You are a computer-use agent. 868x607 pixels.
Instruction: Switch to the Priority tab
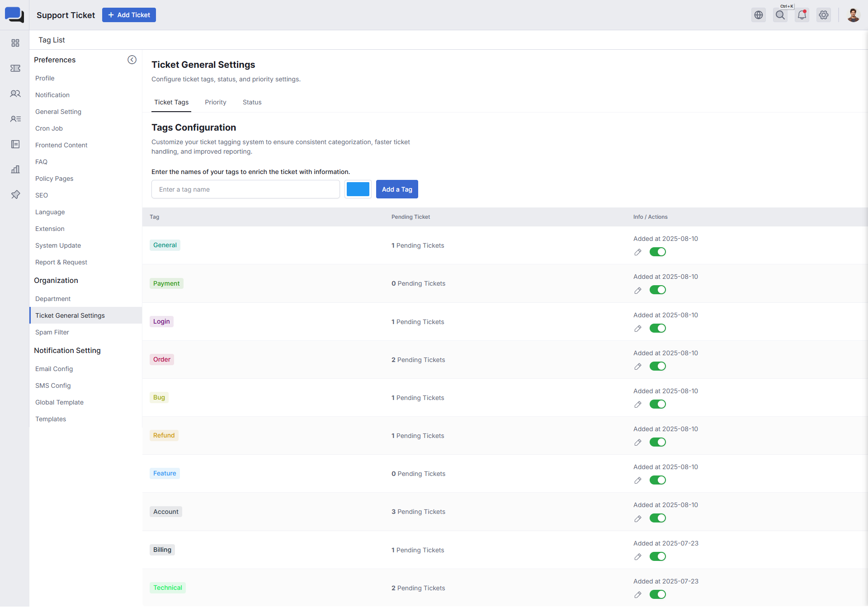point(215,102)
